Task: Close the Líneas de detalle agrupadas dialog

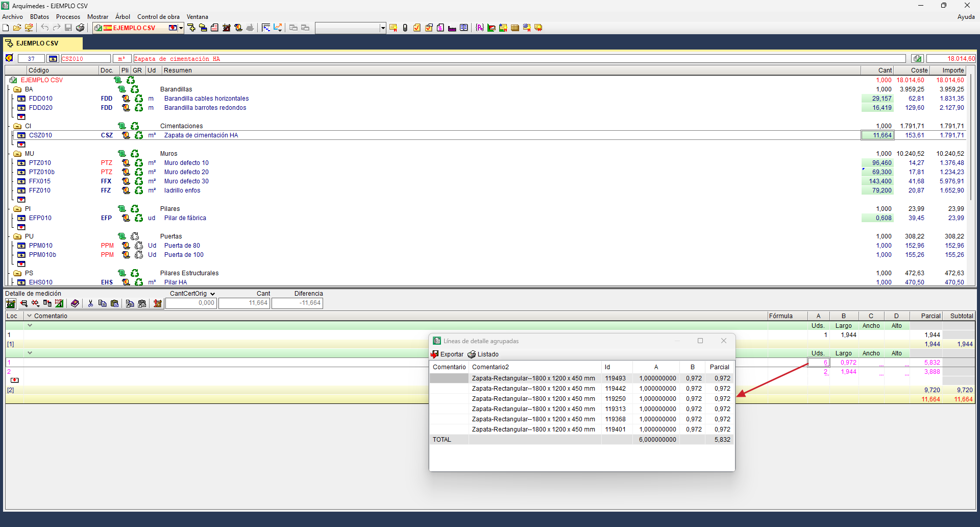Action: click(x=723, y=341)
